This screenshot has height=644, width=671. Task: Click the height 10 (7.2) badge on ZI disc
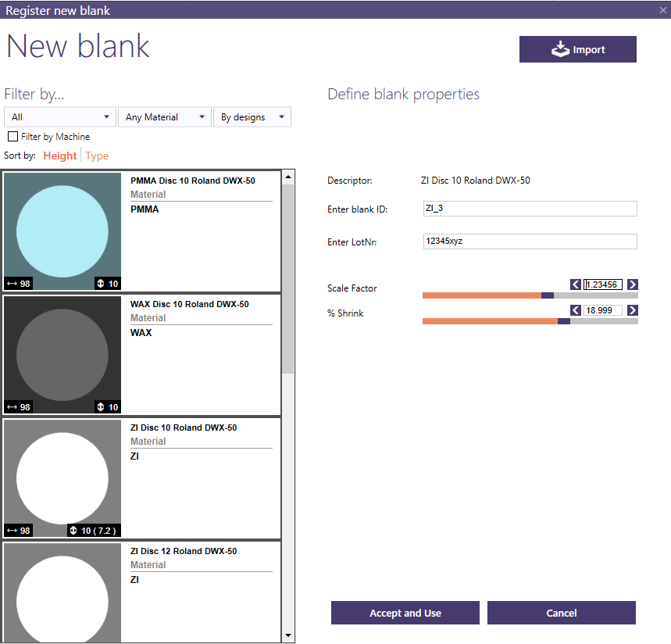(x=94, y=531)
